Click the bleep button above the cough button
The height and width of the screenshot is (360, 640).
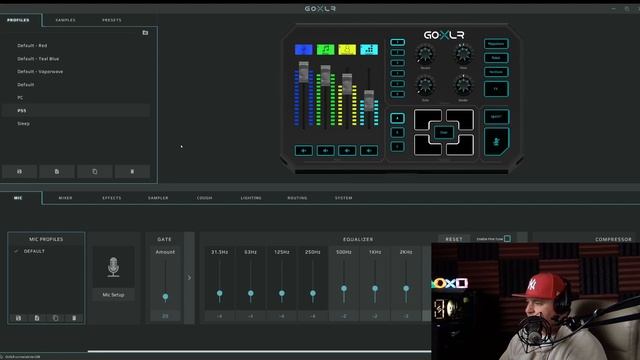(x=496, y=117)
